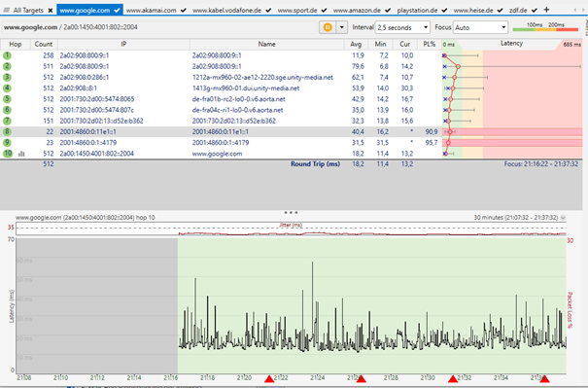Toggle the checkmark on the playstation.de tab
588x388 pixels.
click(x=444, y=10)
